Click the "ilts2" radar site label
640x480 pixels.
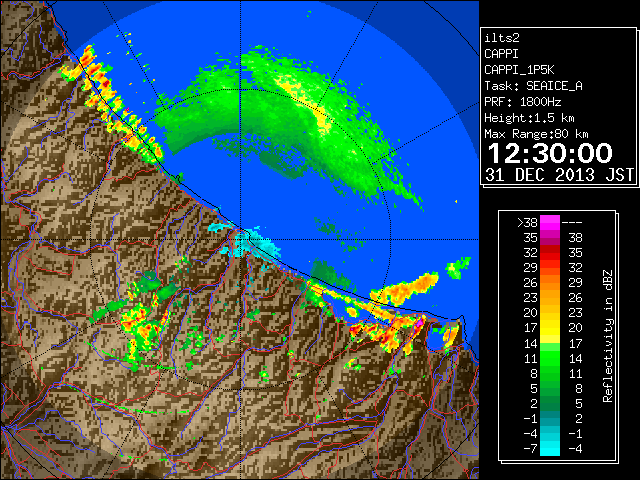[x=502, y=38]
